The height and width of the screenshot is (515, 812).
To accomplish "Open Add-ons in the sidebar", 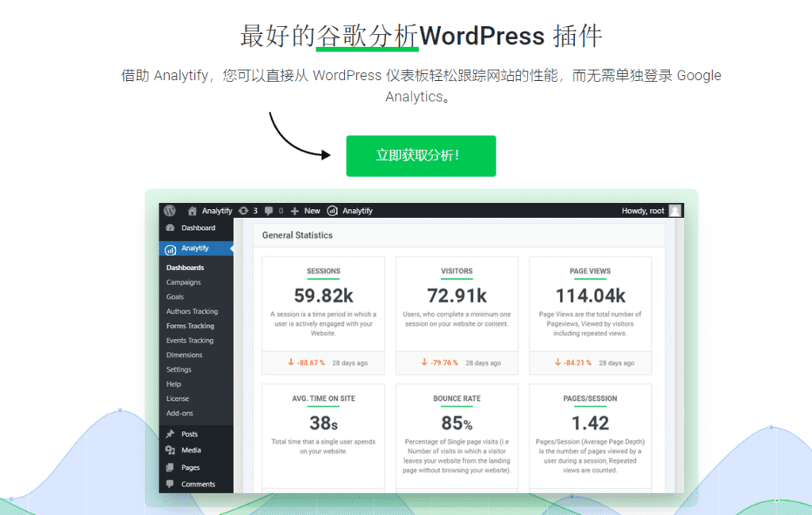I will point(180,413).
